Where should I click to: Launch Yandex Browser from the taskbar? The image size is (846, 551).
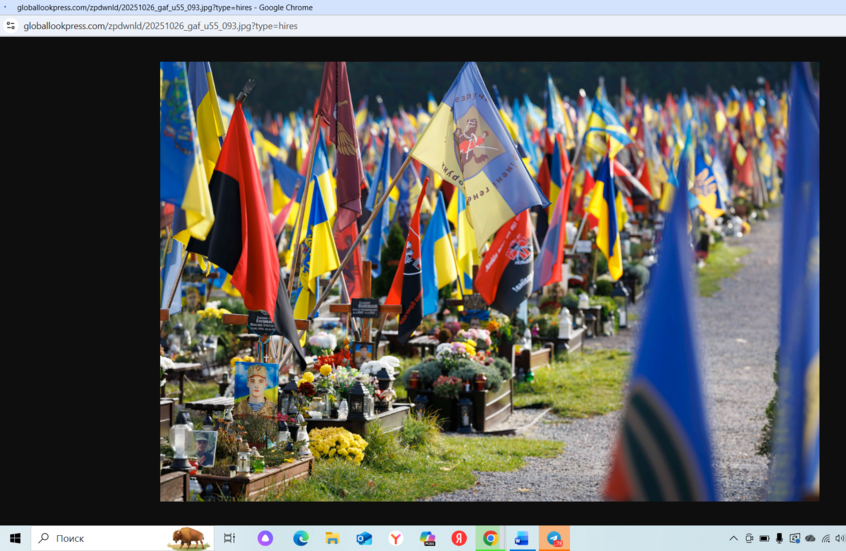[x=396, y=538]
